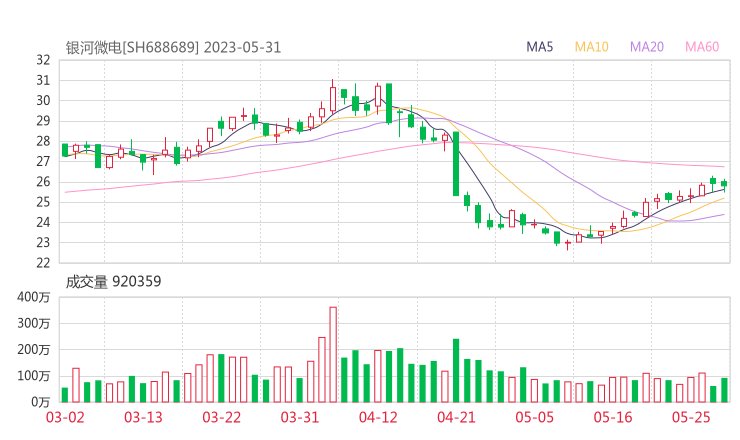
Task: Click the 03-13 date axis label
Action: 143,417
